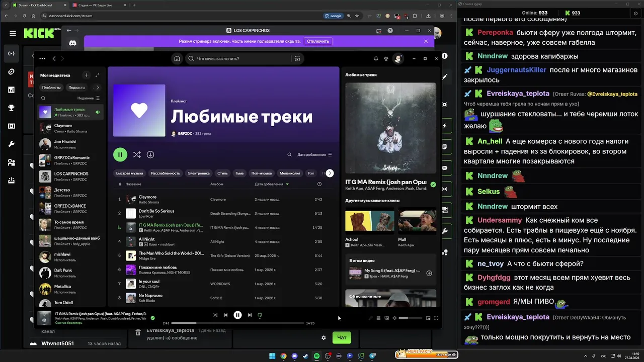Open Browse icon in Spotify search bar
The height and width of the screenshot is (362, 644).
297,59
